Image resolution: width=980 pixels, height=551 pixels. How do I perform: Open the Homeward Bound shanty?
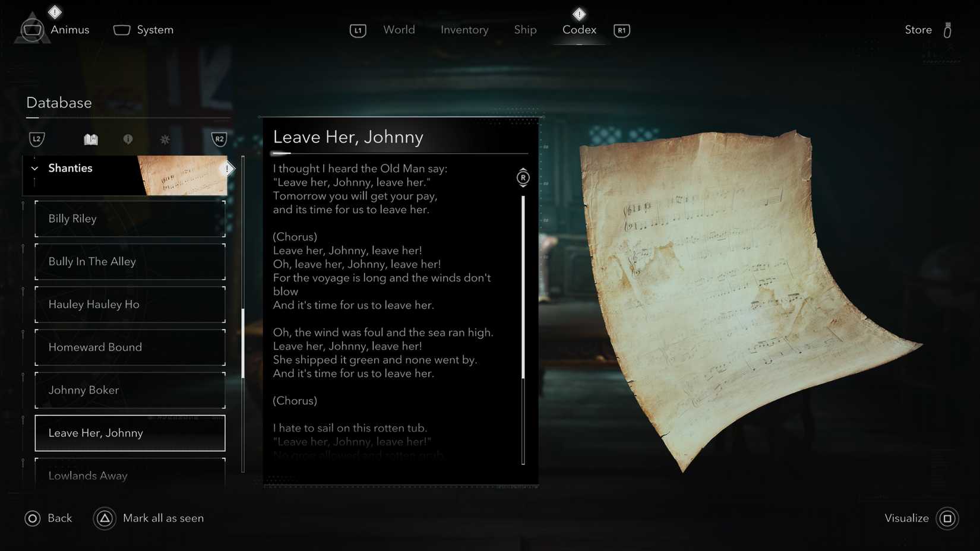click(x=130, y=347)
